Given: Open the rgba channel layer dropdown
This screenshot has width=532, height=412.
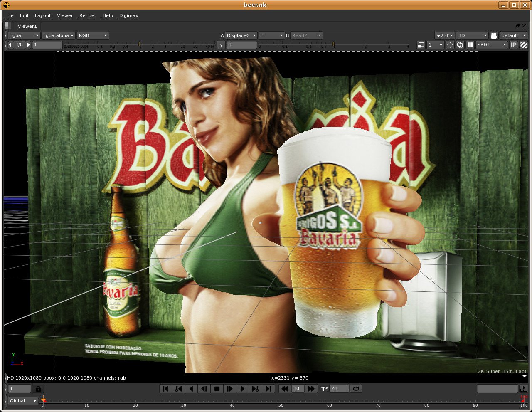Looking at the screenshot, I should (24, 35).
